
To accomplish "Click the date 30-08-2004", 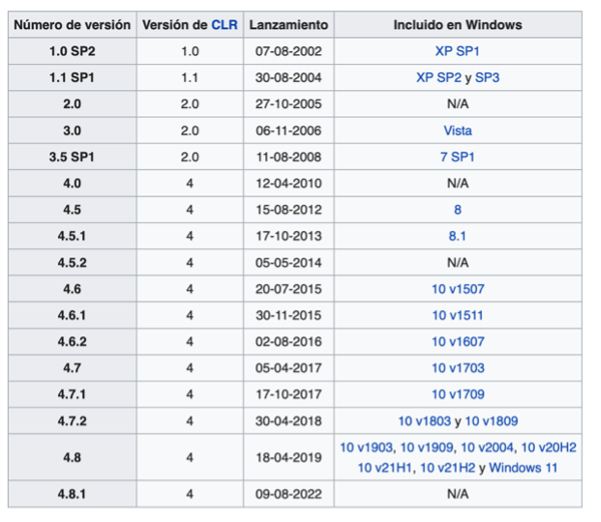I will pos(289,77).
